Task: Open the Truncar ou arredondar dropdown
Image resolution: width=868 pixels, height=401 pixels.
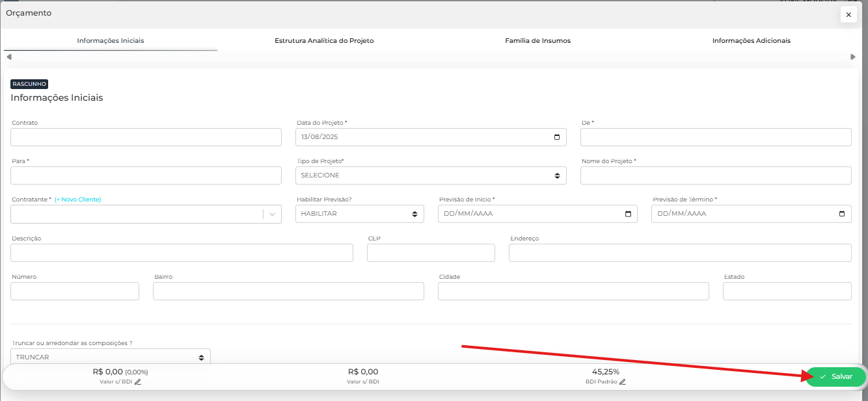Action: coord(110,357)
